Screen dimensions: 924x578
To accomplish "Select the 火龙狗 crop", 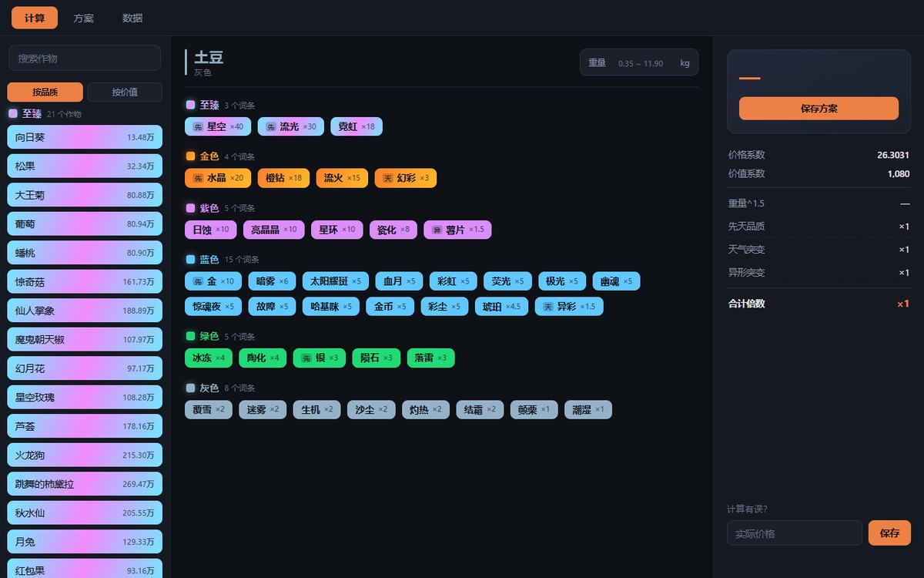I will click(85, 455).
